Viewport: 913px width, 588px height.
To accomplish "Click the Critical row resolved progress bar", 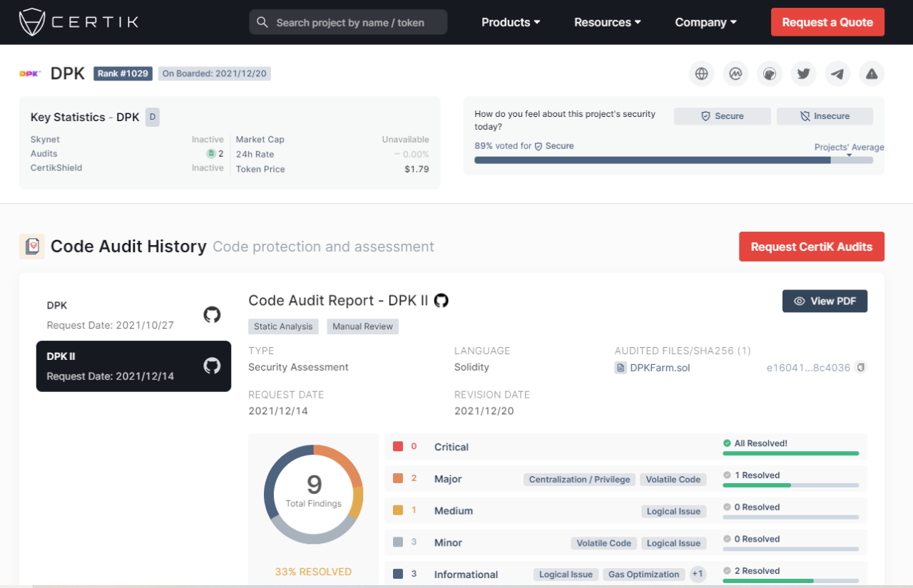I will (791, 453).
